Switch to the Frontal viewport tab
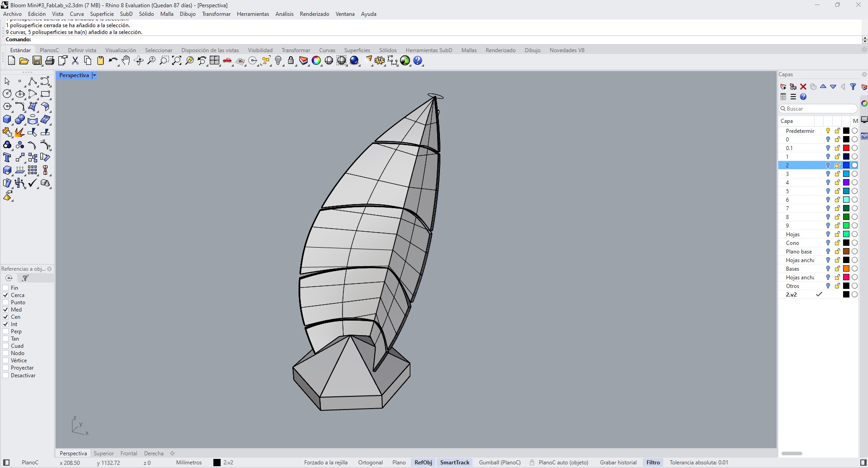Image resolution: width=868 pixels, height=468 pixels. pos(129,453)
